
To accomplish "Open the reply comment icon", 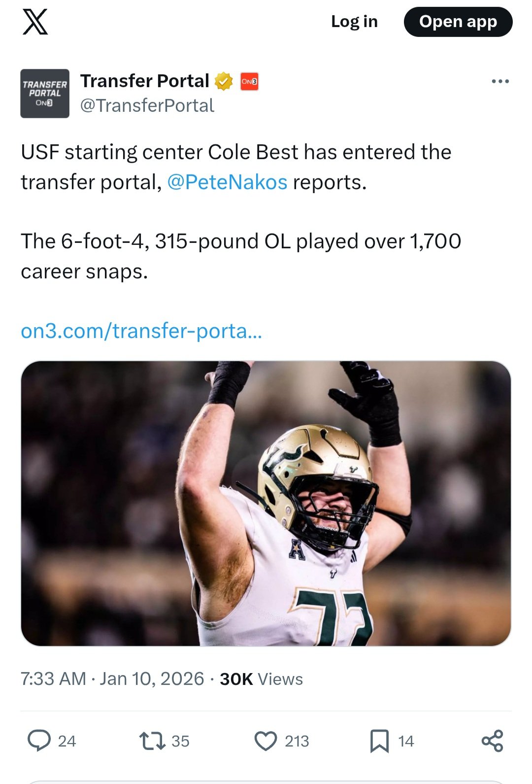I will pos(39,741).
